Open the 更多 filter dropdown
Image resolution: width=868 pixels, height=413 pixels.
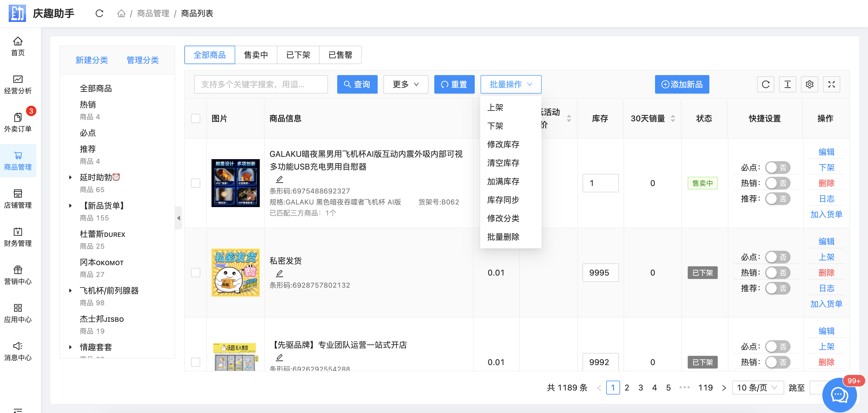click(406, 84)
